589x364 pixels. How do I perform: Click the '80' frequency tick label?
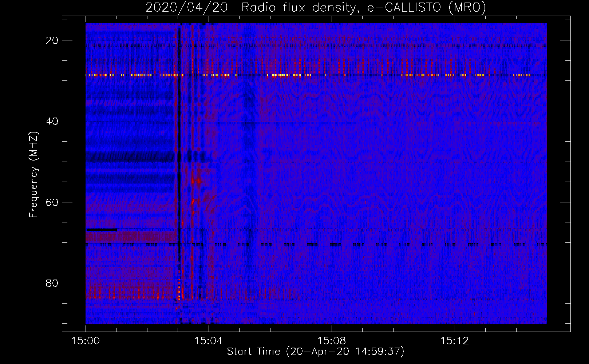click(x=52, y=283)
